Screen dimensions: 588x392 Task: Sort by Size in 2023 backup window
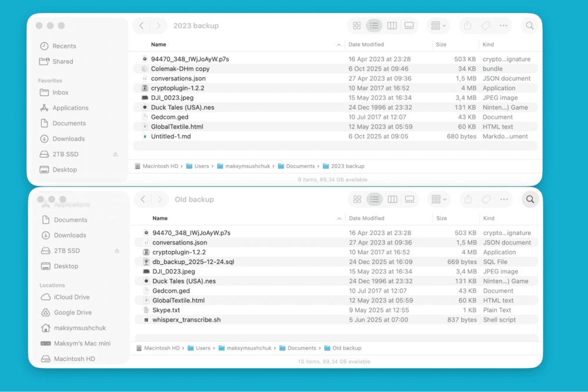[x=441, y=45]
